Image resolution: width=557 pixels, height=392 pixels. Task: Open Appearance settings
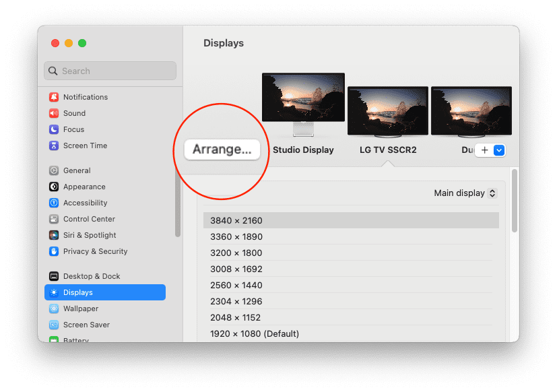click(82, 187)
